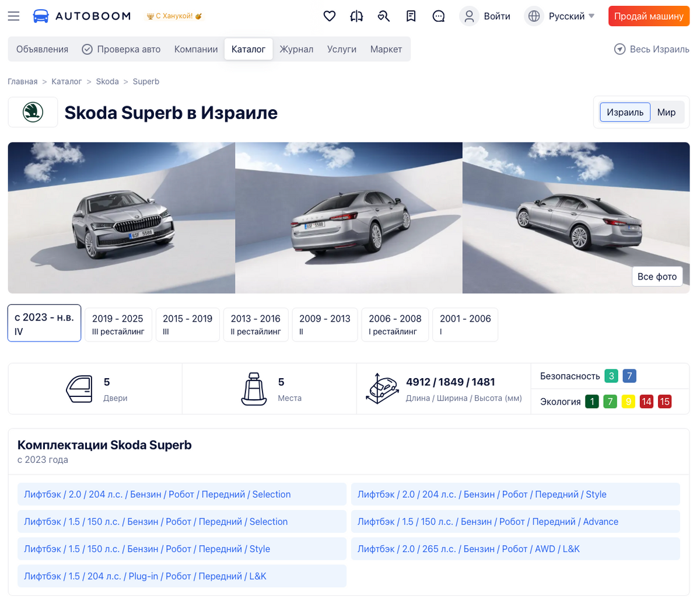
Task: Click the location arrow icon near Весь Израиль
Action: [620, 49]
